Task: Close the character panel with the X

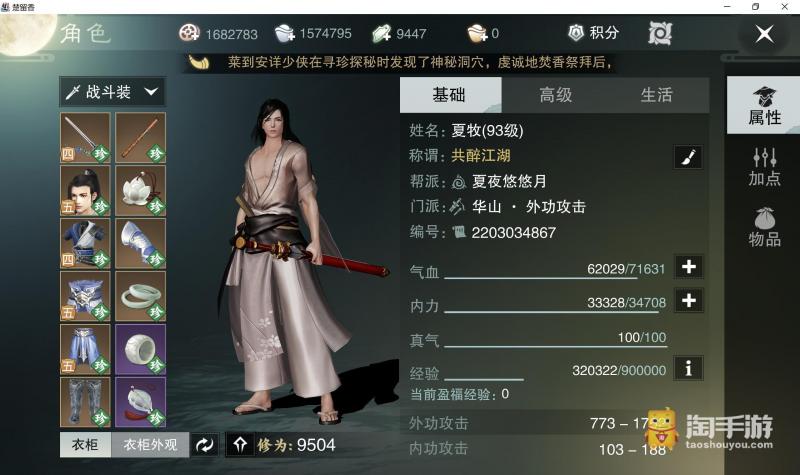Action: pyautogui.click(x=764, y=34)
